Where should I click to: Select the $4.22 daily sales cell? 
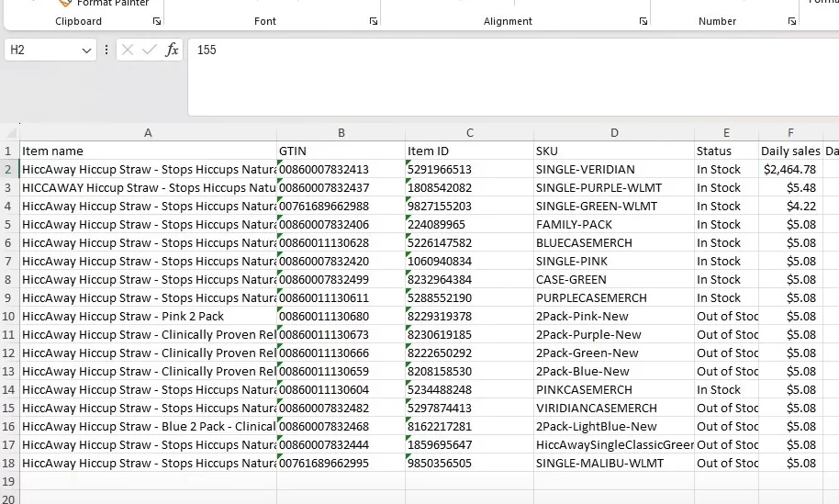click(x=790, y=206)
